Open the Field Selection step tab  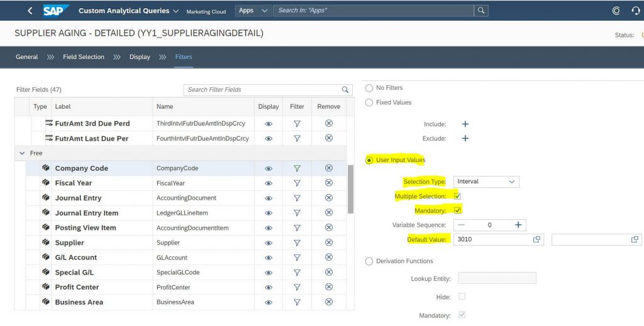point(84,57)
